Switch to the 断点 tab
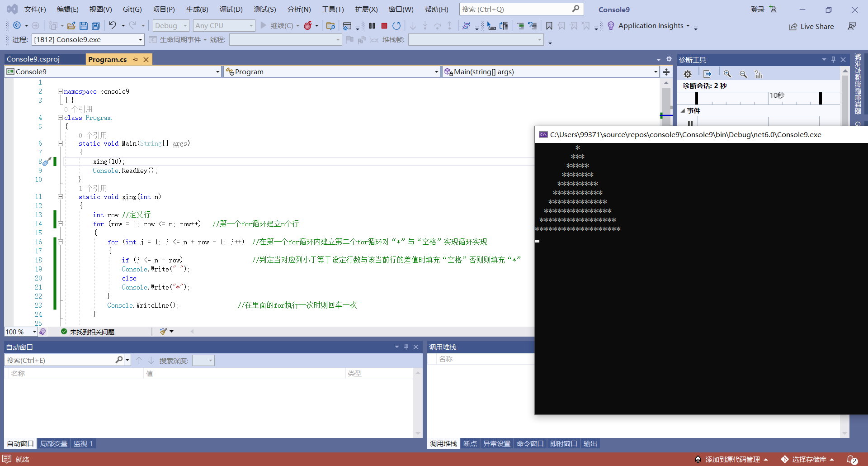The width and height of the screenshot is (868, 466). (470, 444)
